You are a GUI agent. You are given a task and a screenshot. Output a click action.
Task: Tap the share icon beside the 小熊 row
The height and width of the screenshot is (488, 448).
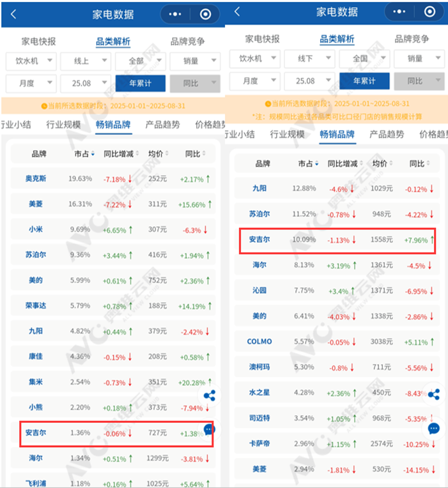209,396
